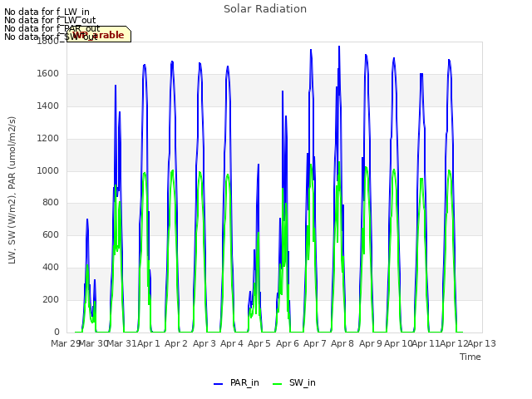The height and width of the screenshot is (399, 532).
Task: Select the WP_arable label box
Action: [x=99, y=34]
